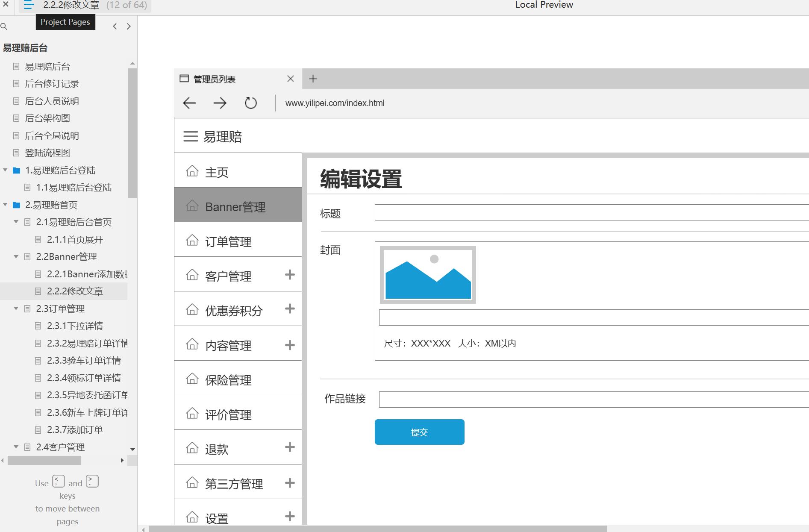The width and height of the screenshot is (809, 532).
Task: Add new browser tab plus
Action: click(x=313, y=79)
